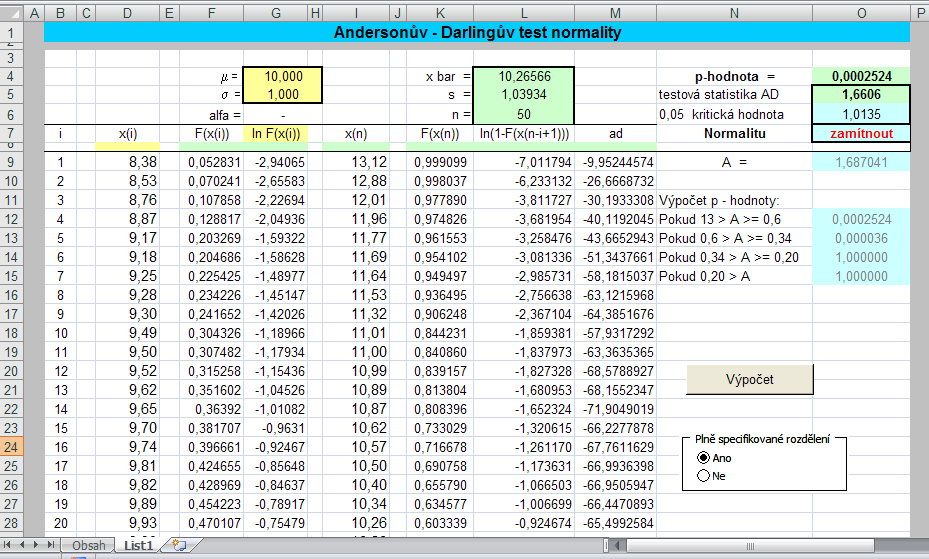Select the Ano radio button
Screen dimensions: 929x559
click(703, 458)
